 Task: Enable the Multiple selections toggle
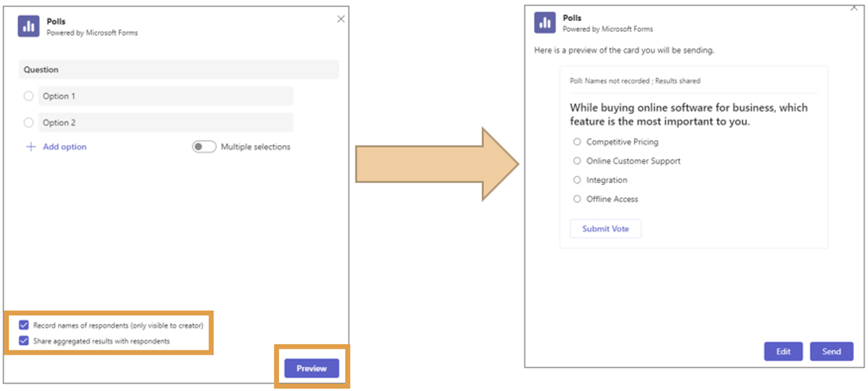point(204,146)
